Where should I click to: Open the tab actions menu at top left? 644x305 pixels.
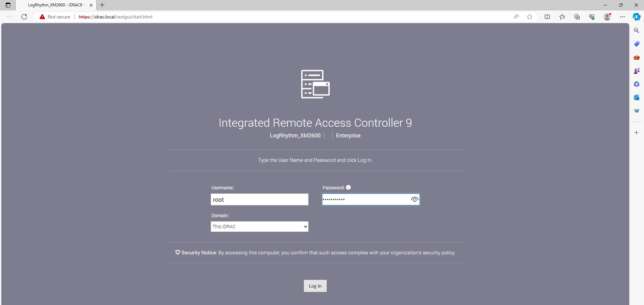coord(8,5)
